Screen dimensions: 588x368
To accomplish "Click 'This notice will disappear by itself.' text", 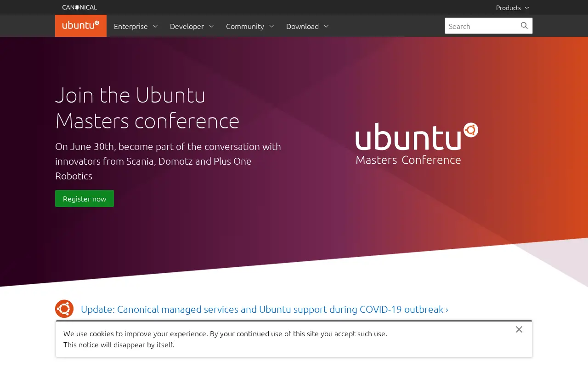I will (x=119, y=345).
